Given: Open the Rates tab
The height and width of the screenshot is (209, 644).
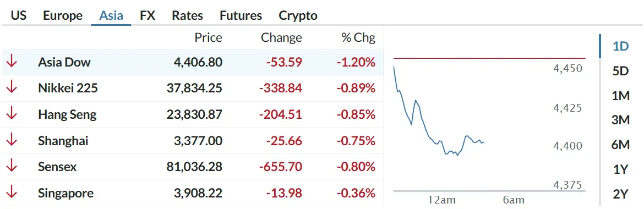Looking at the screenshot, I should (187, 15).
